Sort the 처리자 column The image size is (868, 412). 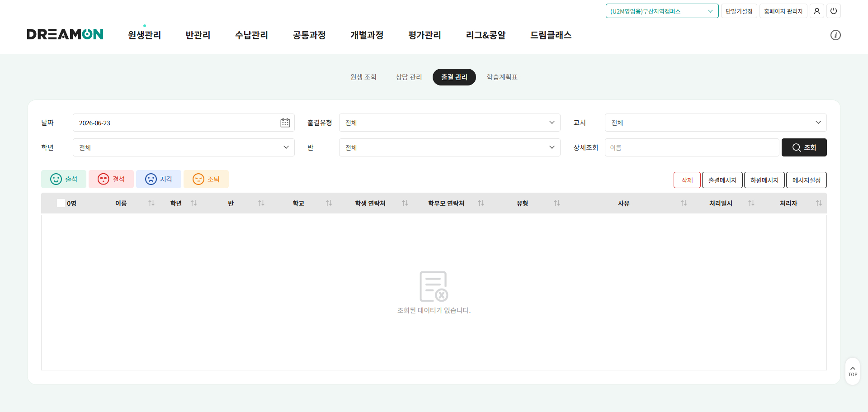point(819,203)
